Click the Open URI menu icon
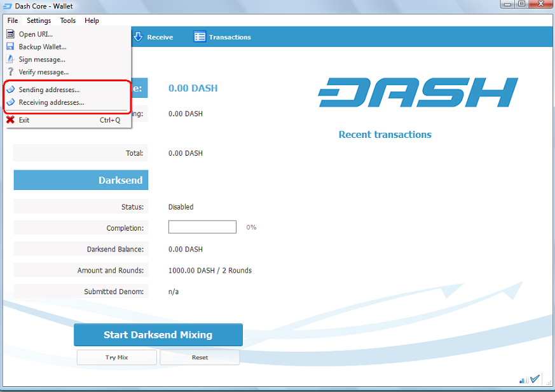Screen dimensions: 555x392 coord(11,34)
